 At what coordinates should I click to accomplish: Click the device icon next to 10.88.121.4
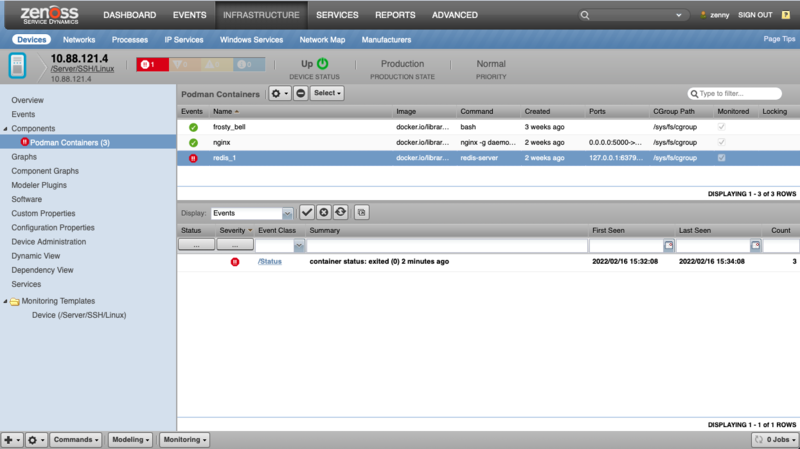pyautogui.click(x=17, y=66)
